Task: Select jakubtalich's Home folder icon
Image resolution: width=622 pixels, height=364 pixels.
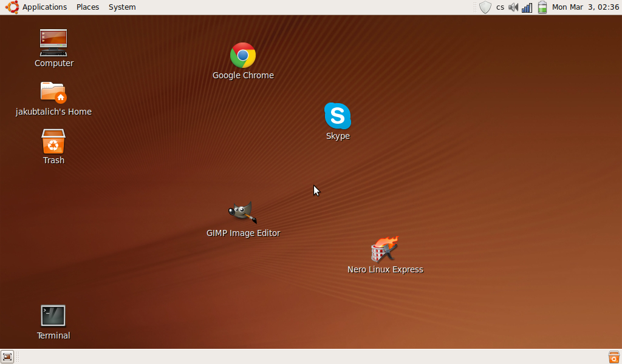Action: (53, 92)
